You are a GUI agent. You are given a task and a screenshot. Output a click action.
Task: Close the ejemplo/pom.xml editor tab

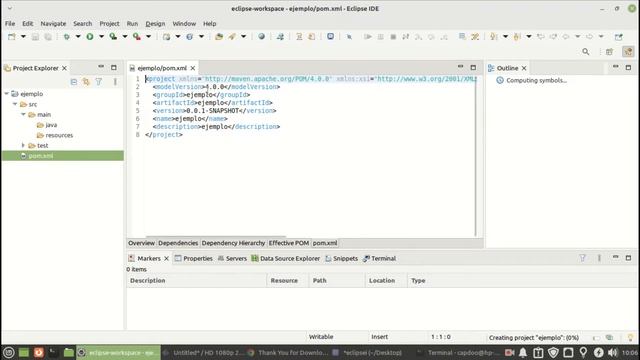[x=193, y=68]
